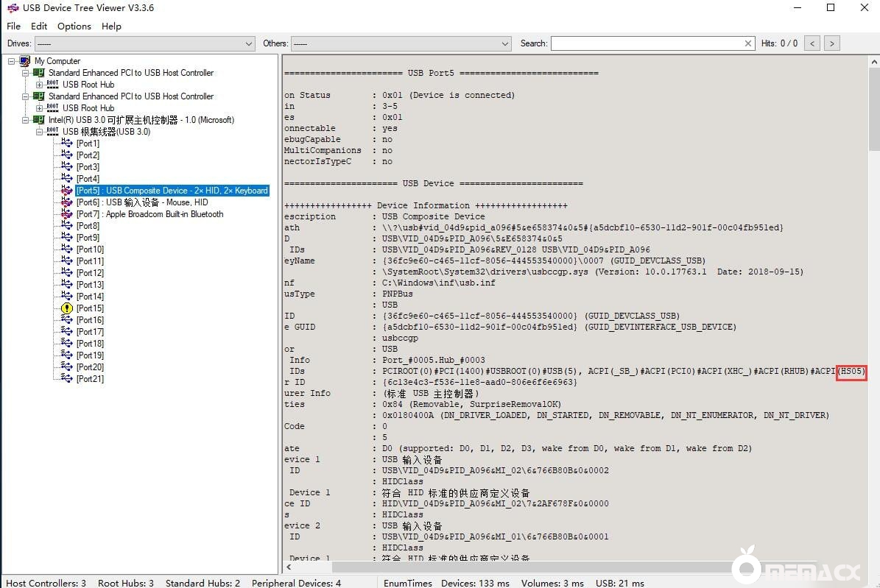
Task: Expand the first USB Root Hub node
Action: coord(40,85)
